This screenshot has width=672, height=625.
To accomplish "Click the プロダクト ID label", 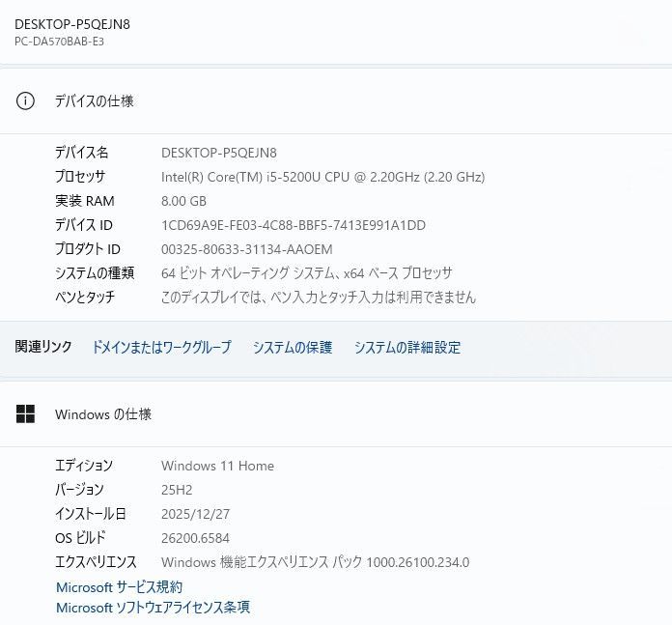I will pos(88,248).
